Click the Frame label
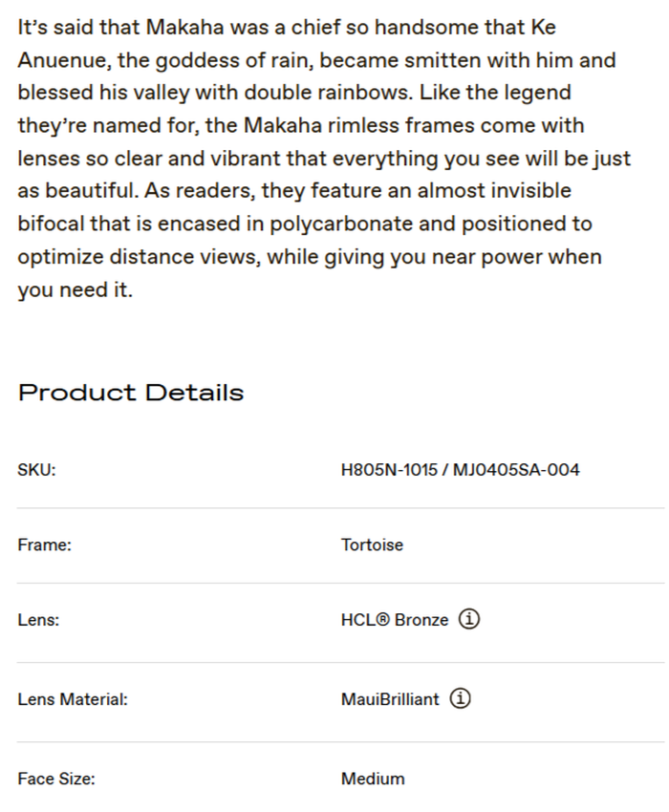Screen dimensions: 669x812 (x=44, y=545)
